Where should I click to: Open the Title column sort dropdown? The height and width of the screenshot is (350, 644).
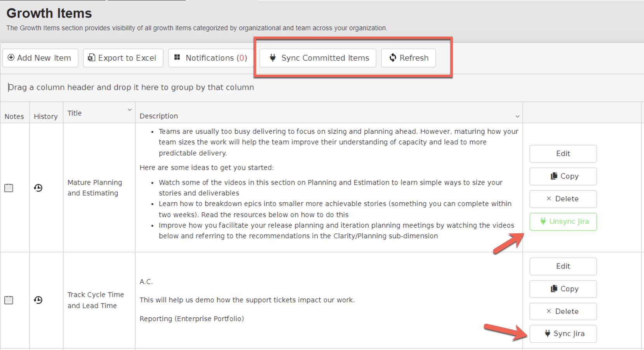tap(130, 110)
